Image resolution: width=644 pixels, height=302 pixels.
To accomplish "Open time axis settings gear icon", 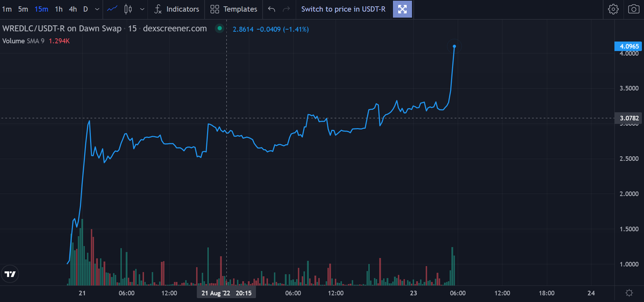I will (x=629, y=293).
